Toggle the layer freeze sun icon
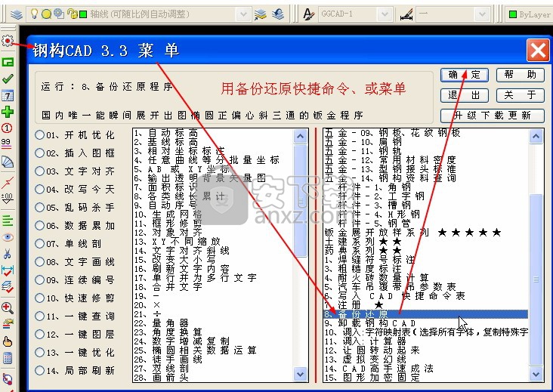This screenshot has width=553, height=392. click(x=46, y=14)
